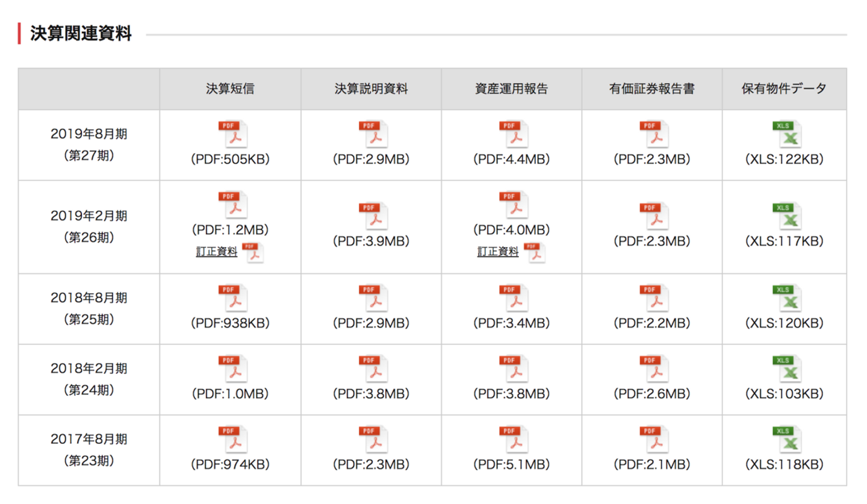Open correction PDF icon beside 資産運用報告 訂正資料
This screenshot has width=867, height=504.
point(534,253)
